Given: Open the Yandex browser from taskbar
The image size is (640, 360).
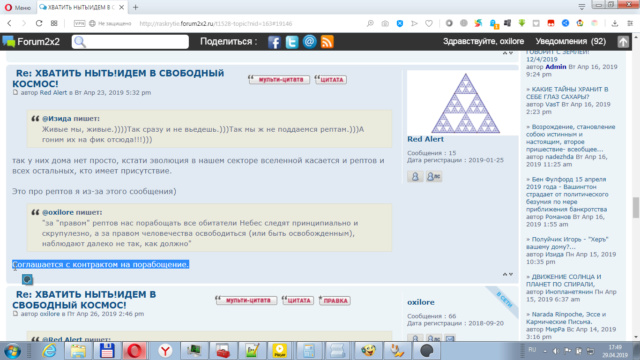Looking at the screenshot, I should coord(165,351).
